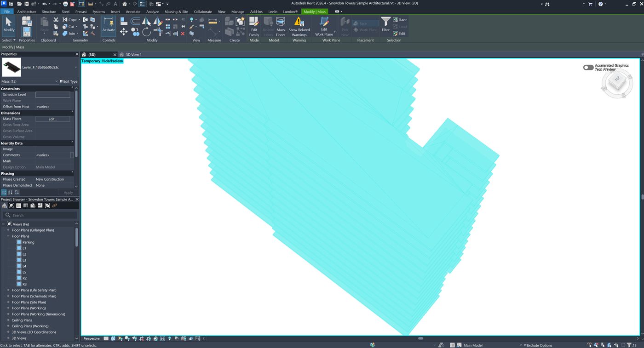Click the Schedule Level value field
This screenshot has width=644, height=348.
pos(53,95)
